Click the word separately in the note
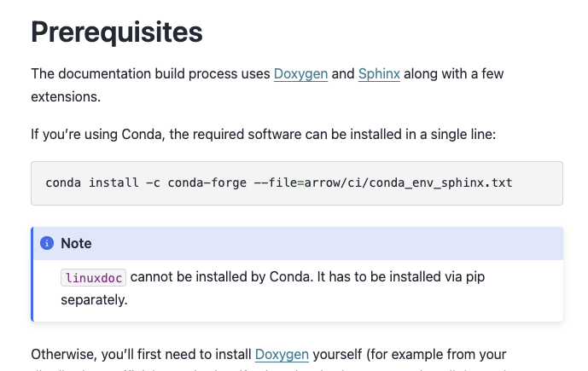This screenshot has height=371, width=588. click(94, 299)
